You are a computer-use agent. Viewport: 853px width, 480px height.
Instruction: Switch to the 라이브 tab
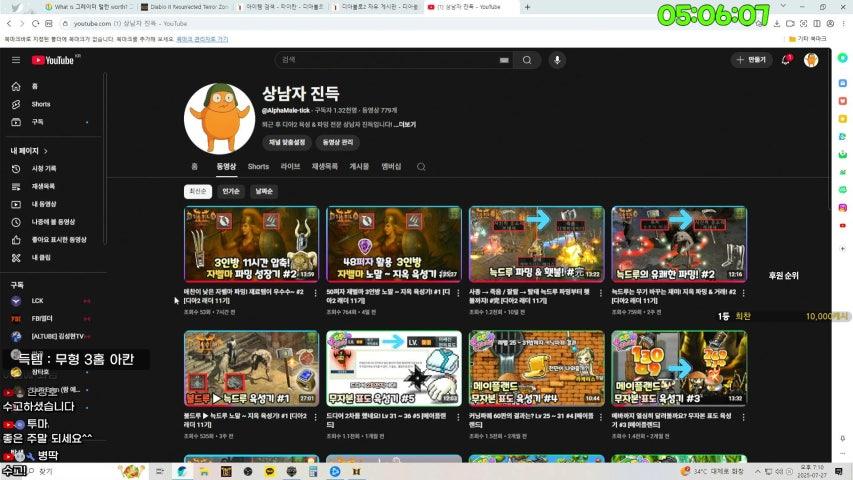pos(290,167)
